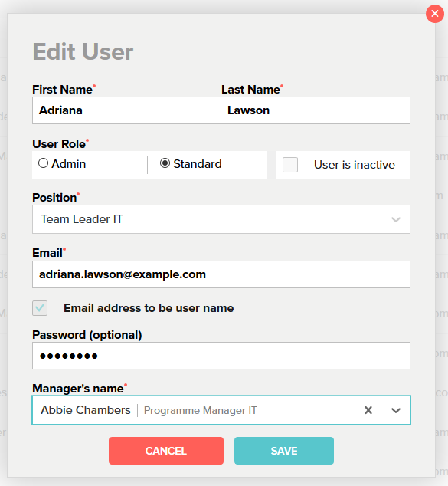
Task: Focus the Password (optional) field
Action: point(221,356)
